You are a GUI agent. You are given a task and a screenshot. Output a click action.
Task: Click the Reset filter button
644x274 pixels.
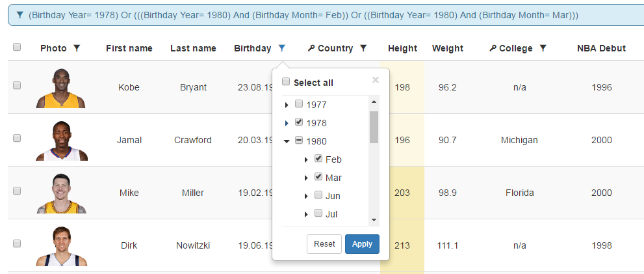pyautogui.click(x=324, y=244)
